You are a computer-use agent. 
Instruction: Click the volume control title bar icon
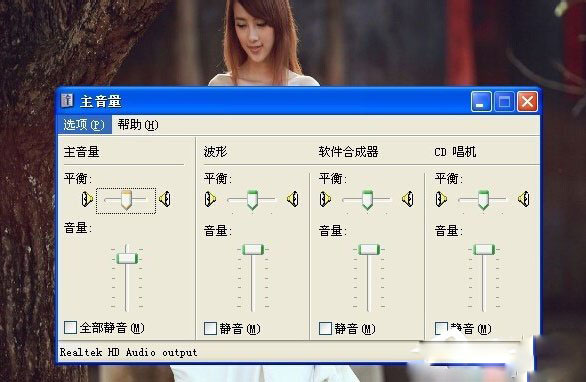tap(67, 101)
